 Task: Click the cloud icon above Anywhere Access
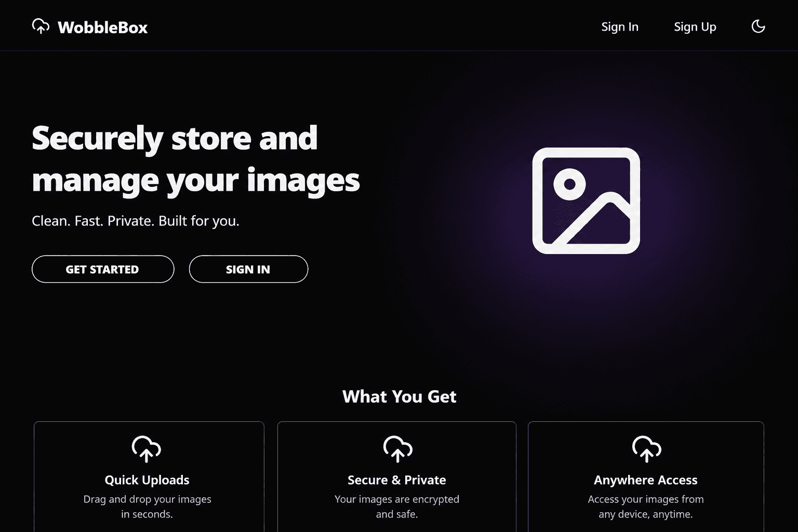click(x=646, y=449)
